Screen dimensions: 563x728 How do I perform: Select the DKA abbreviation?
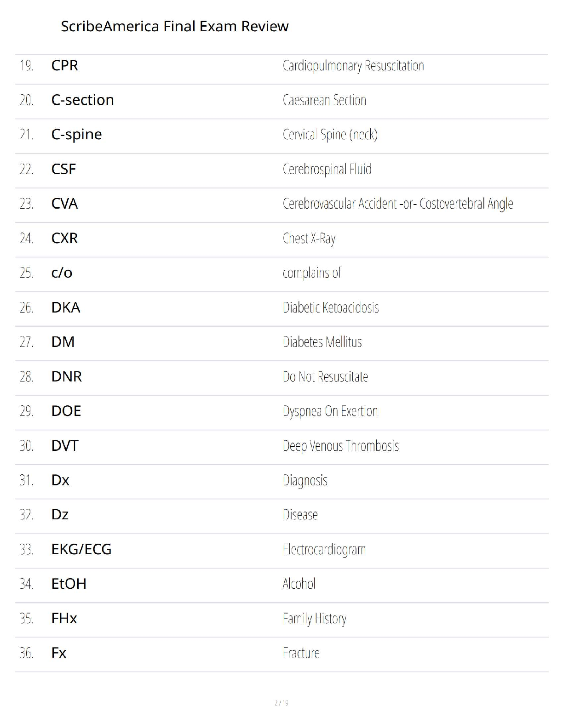[66, 307]
